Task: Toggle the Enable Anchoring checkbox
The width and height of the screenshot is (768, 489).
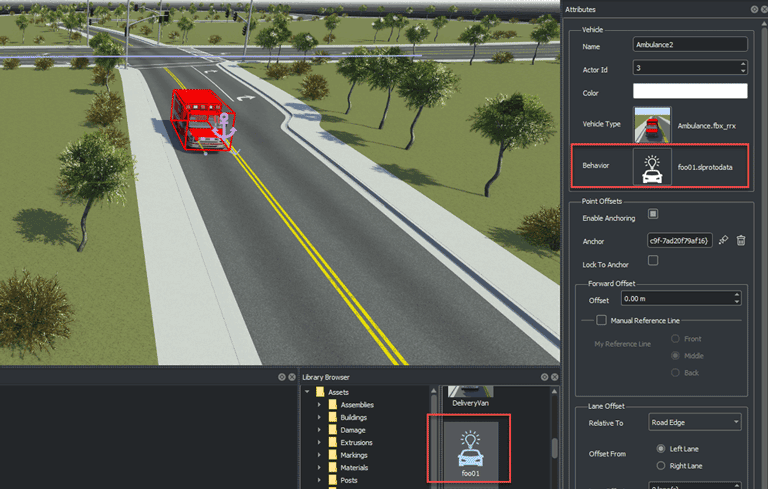Action: [653, 214]
